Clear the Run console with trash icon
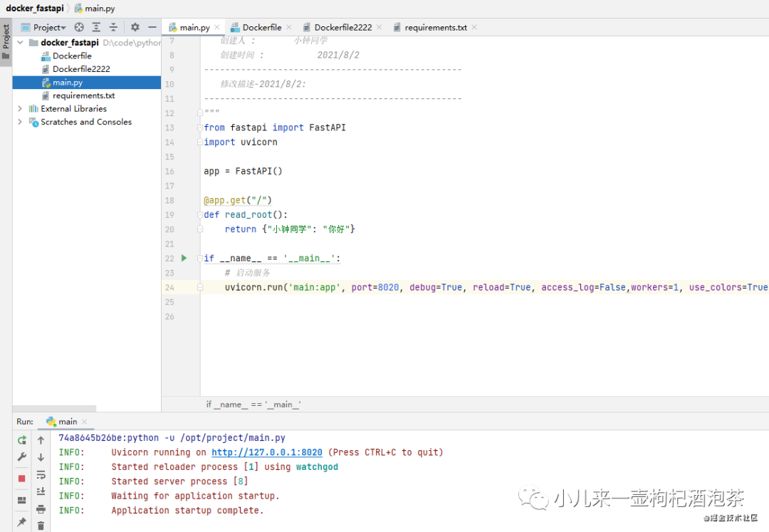This screenshot has width=769, height=532. click(x=41, y=526)
